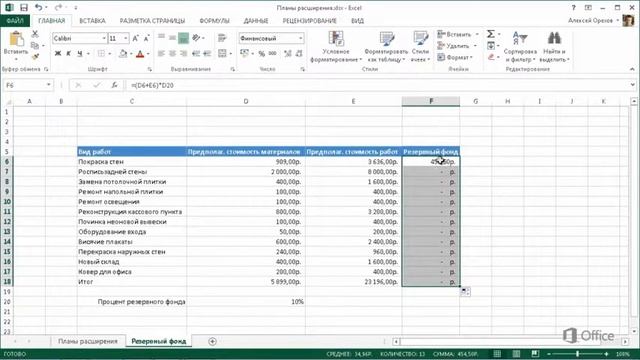Switch to the Планы расширения sheet tab
The height and width of the screenshot is (360, 640).
click(x=88, y=341)
